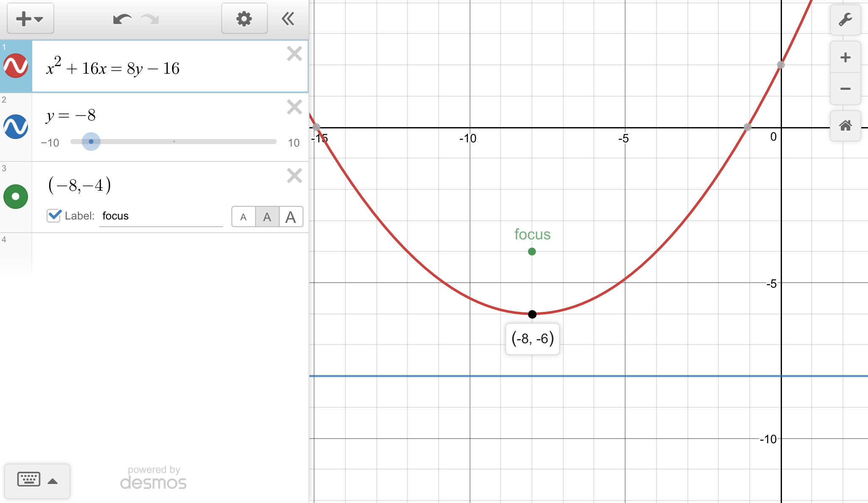
Task: Open the Add Item plus dropdown
Action: tap(30, 19)
